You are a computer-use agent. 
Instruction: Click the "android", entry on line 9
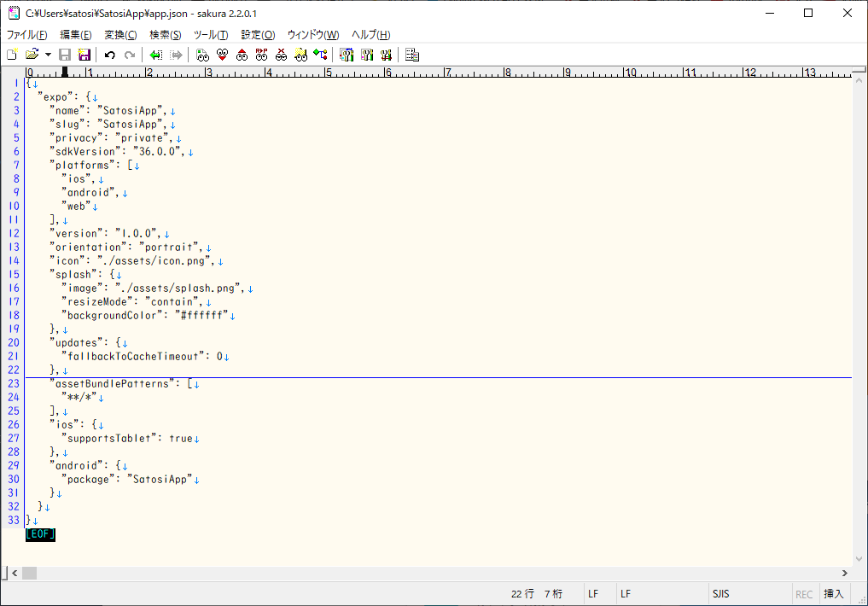click(x=90, y=193)
